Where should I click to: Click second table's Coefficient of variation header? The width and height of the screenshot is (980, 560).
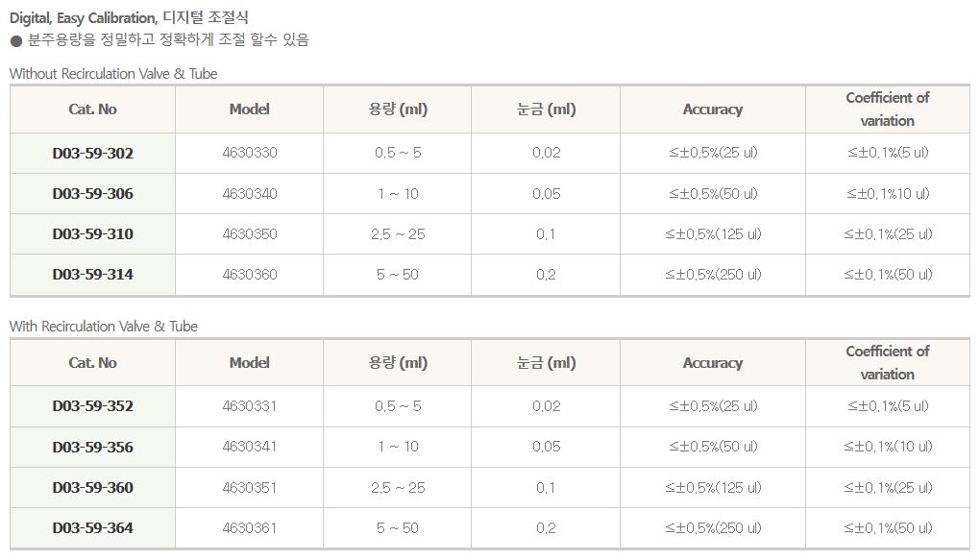(x=887, y=363)
